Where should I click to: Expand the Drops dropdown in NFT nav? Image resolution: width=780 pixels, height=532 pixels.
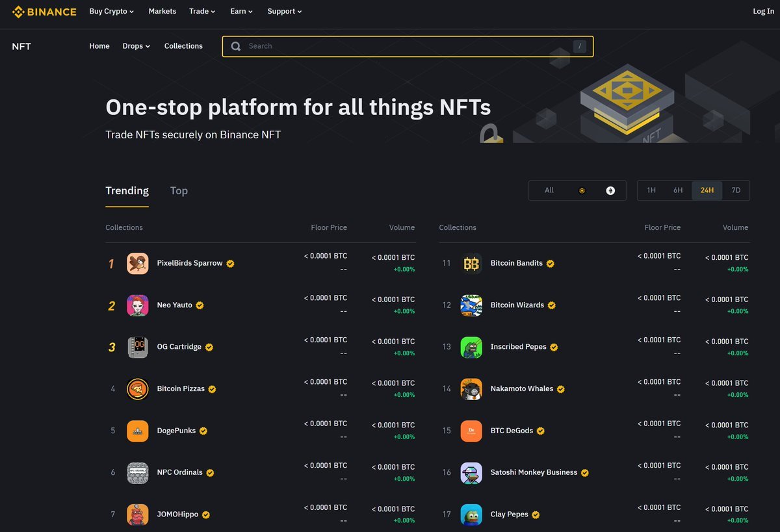pos(136,46)
